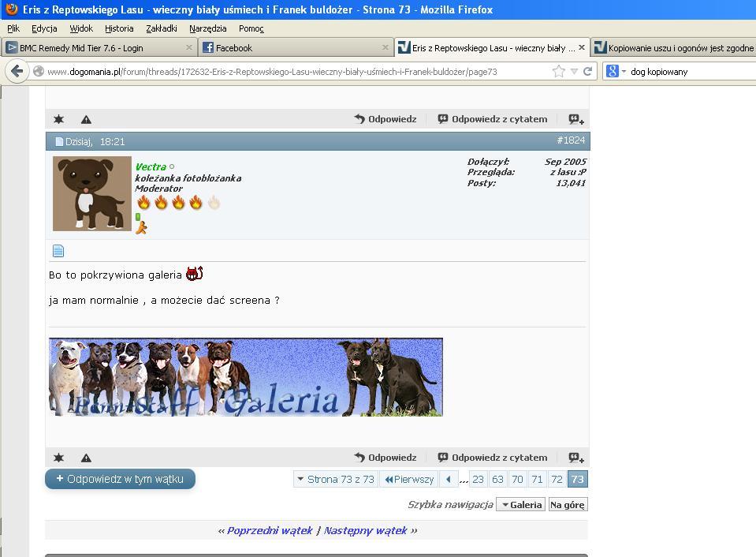Click the multi-quote icon below Vectra's post
Image resolution: width=756 pixels, height=557 pixels.
click(576, 458)
